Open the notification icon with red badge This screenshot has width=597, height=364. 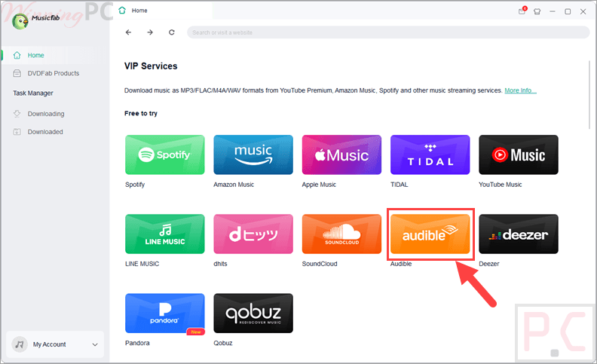pyautogui.click(x=522, y=11)
